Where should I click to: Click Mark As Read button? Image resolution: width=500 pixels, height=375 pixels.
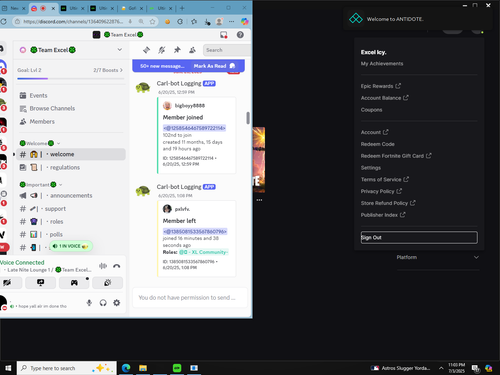[x=214, y=66]
